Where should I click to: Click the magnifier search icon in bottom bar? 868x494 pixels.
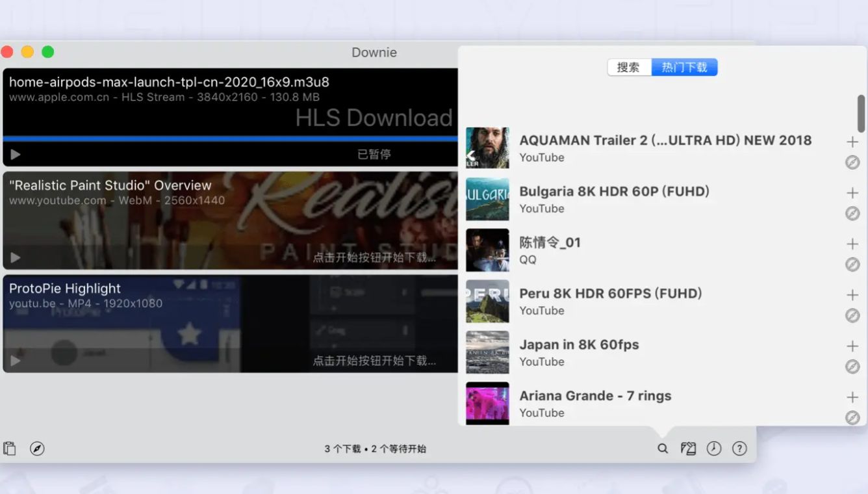tap(663, 448)
